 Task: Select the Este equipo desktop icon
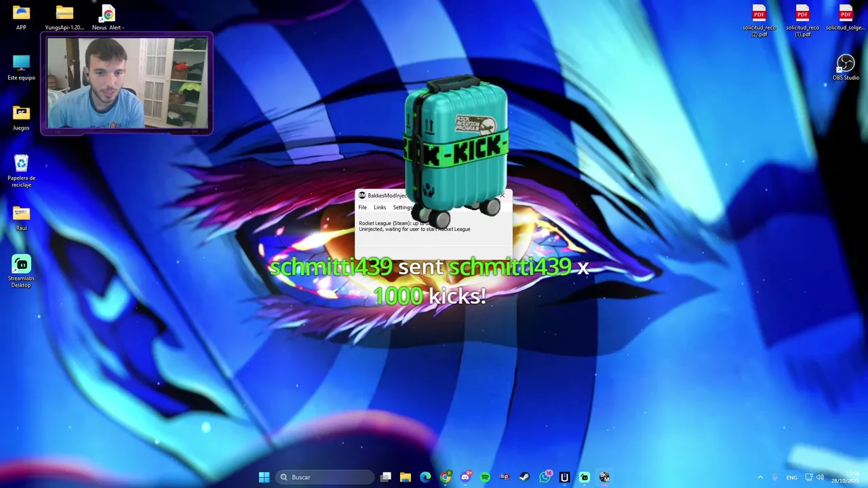click(x=21, y=68)
